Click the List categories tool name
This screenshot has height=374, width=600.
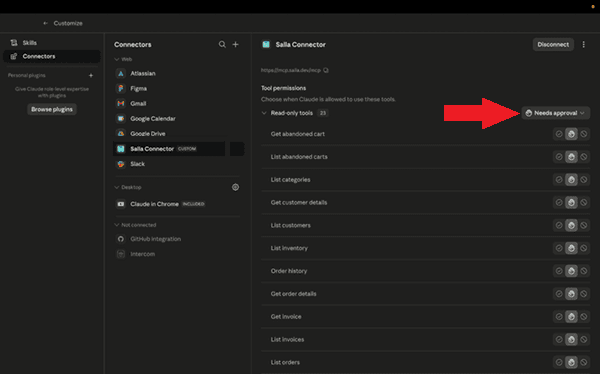click(290, 180)
